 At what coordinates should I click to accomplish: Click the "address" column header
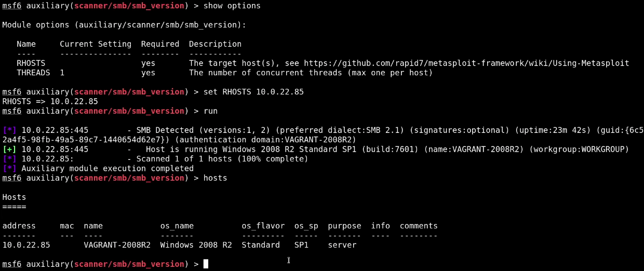pos(19,226)
